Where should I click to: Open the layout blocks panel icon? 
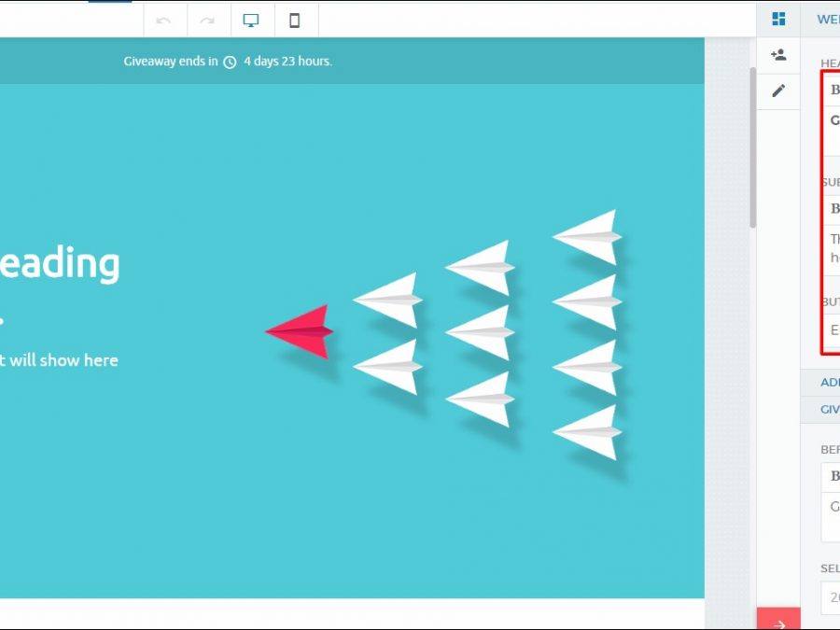click(x=778, y=19)
